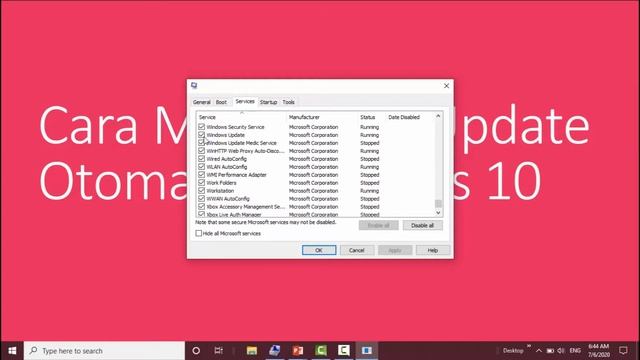Uncheck Windows Security Service checkbox

[x=201, y=127]
